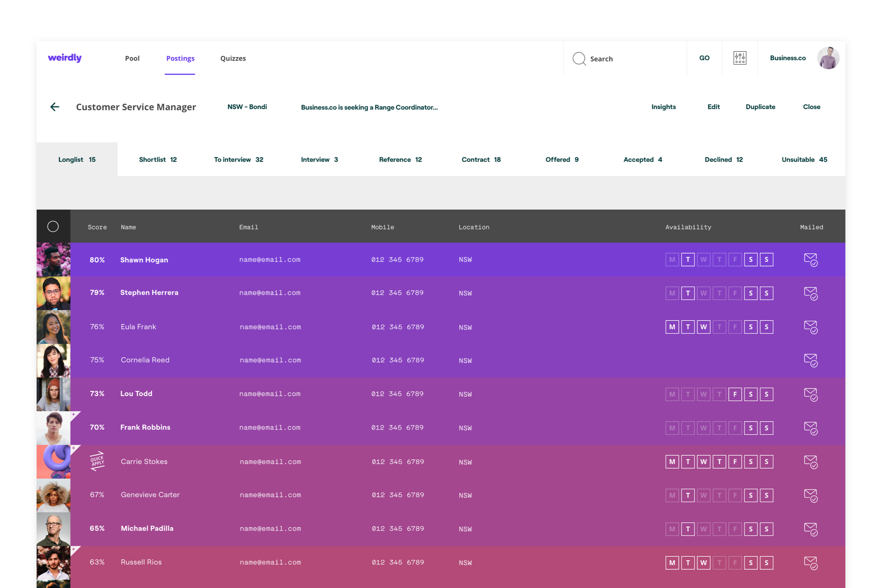Open Stephen Herrera's profile photo thumbnail
This screenshot has height=588, width=882.
(53, 293)
